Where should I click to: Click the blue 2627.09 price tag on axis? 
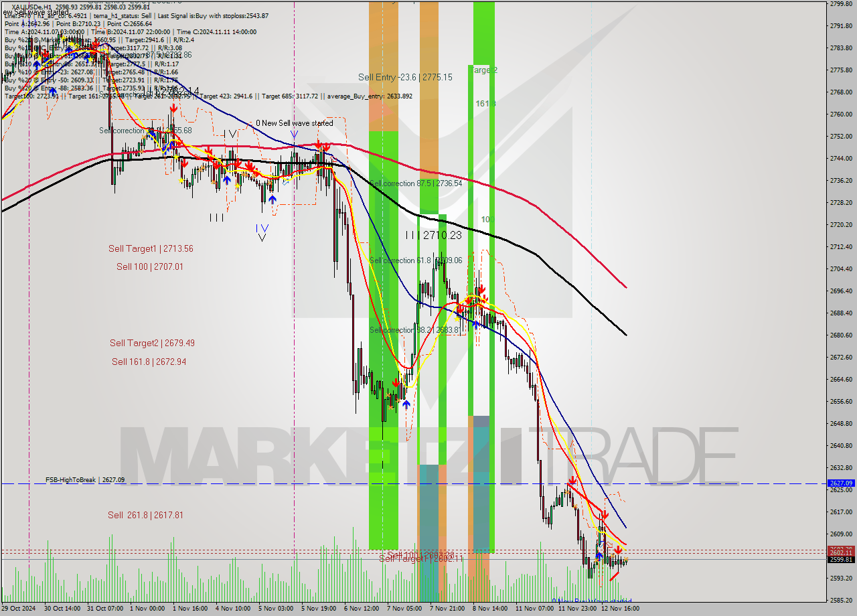(x=840, y=483)
